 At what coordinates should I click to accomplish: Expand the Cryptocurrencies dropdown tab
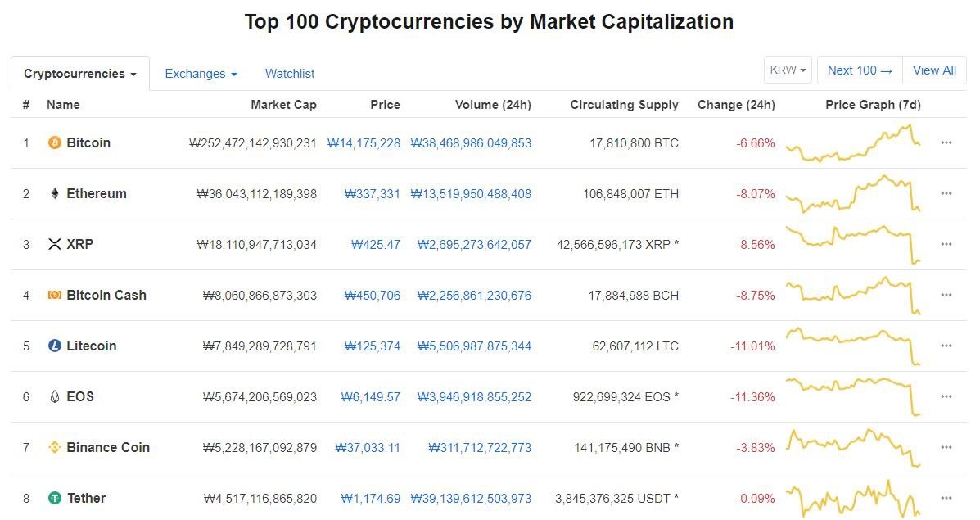point(80,74)
